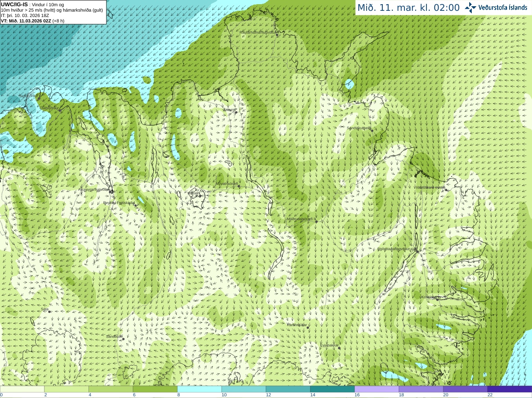This screenshot has width=532, height=398.
Task: Select the 14–16 m/s legend color
Action: click(332, 389)
